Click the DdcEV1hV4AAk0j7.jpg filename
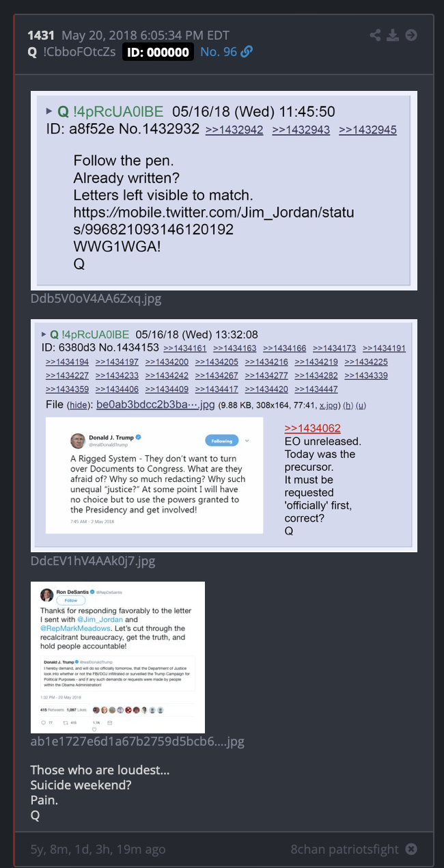 [x=93, y=561]
